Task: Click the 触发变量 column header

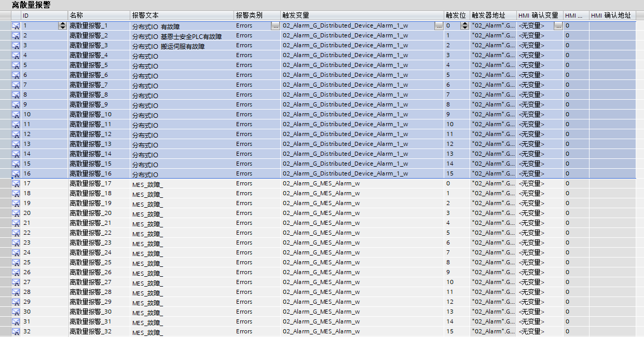Action: (x=362, y=16)
